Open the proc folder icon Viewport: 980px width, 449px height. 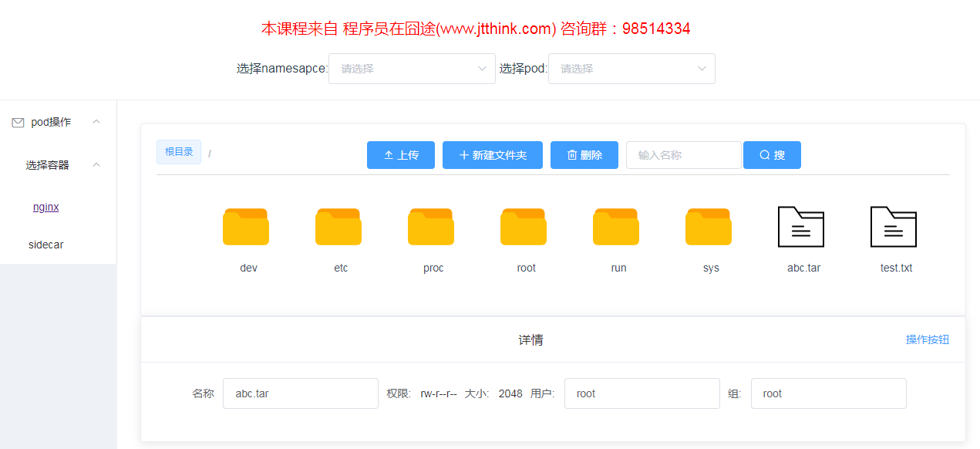pyautogui.click(x=431, y=226)
